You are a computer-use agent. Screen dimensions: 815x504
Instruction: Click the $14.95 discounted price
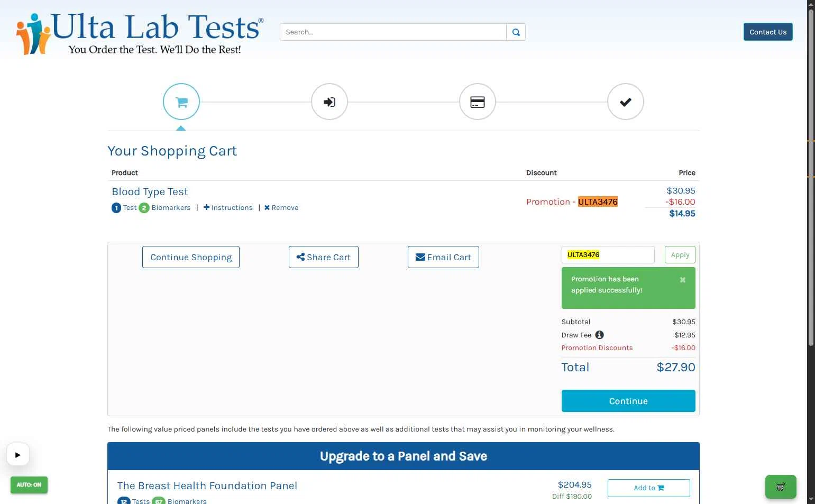(x=682, y=214)
